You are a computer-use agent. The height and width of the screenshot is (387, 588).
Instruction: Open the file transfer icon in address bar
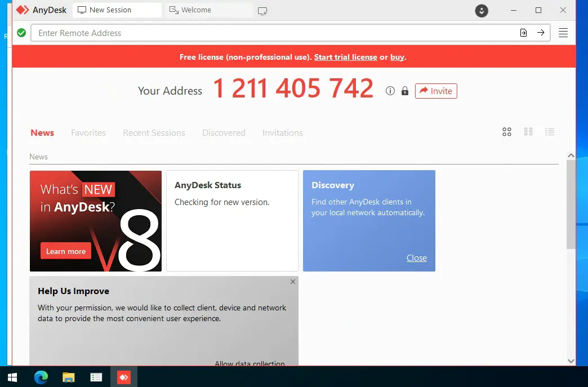tap(523, 33)
